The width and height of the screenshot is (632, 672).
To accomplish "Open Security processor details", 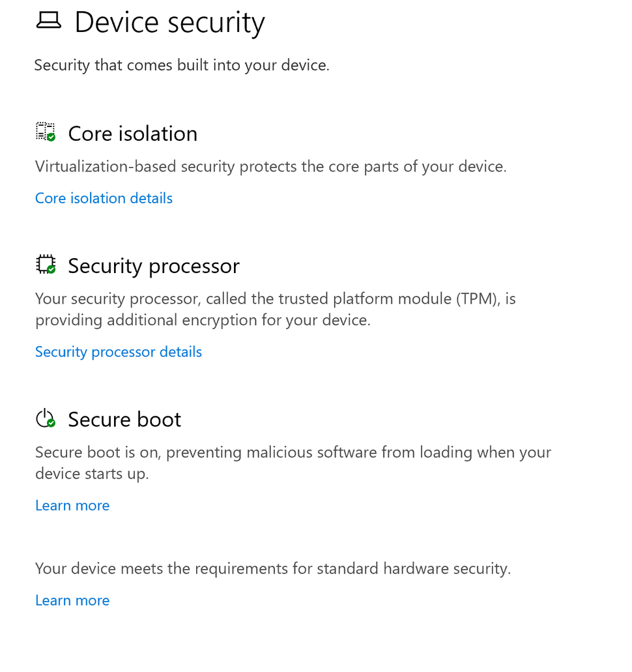I will click(118, 351).
